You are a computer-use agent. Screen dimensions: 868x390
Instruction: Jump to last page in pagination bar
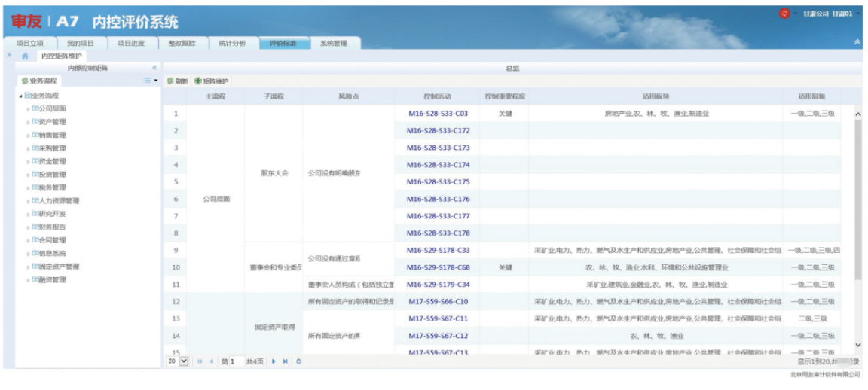tap(286, 361)
